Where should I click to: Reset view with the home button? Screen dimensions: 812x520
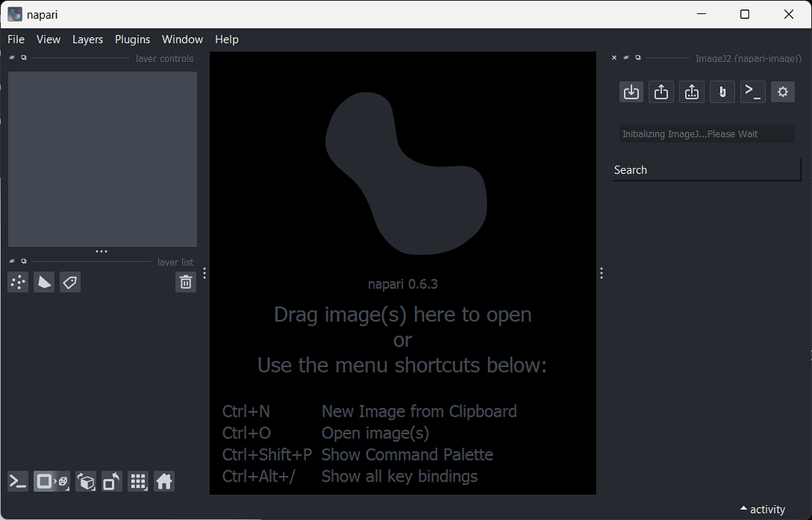click(164, 482)
